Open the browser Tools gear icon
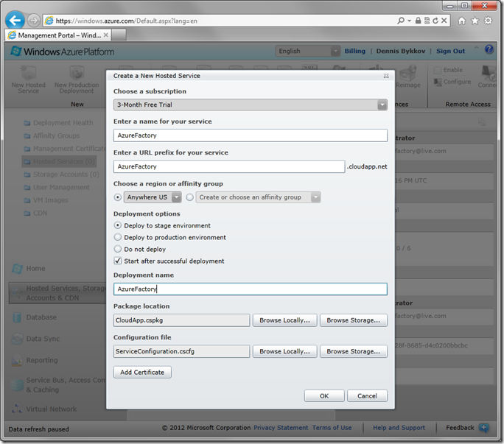This screenshot has width=504, height=444. (488, 21)
